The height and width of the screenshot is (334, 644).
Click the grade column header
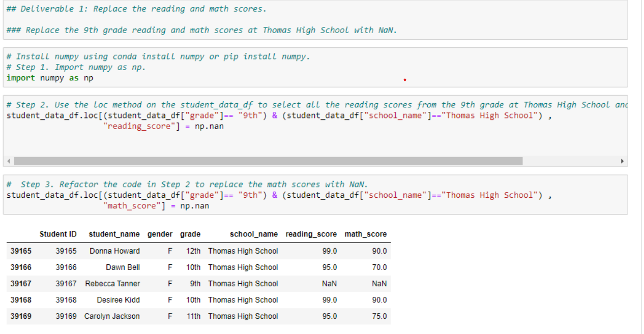click(190, 234)
